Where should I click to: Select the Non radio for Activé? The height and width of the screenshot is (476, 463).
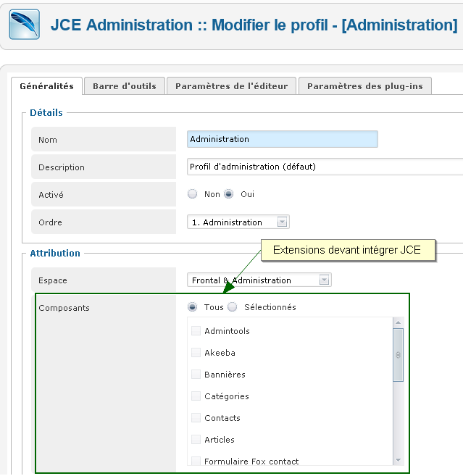tap(192, 193)
